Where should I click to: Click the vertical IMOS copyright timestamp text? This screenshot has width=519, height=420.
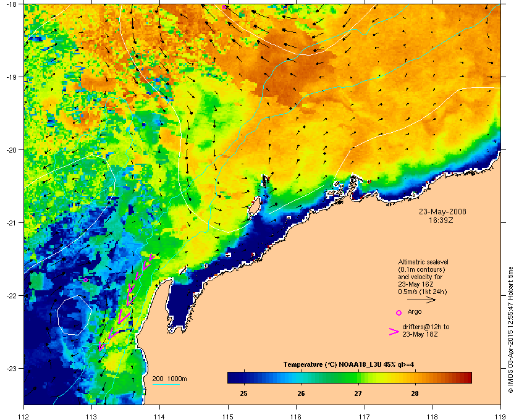(510, 330)
